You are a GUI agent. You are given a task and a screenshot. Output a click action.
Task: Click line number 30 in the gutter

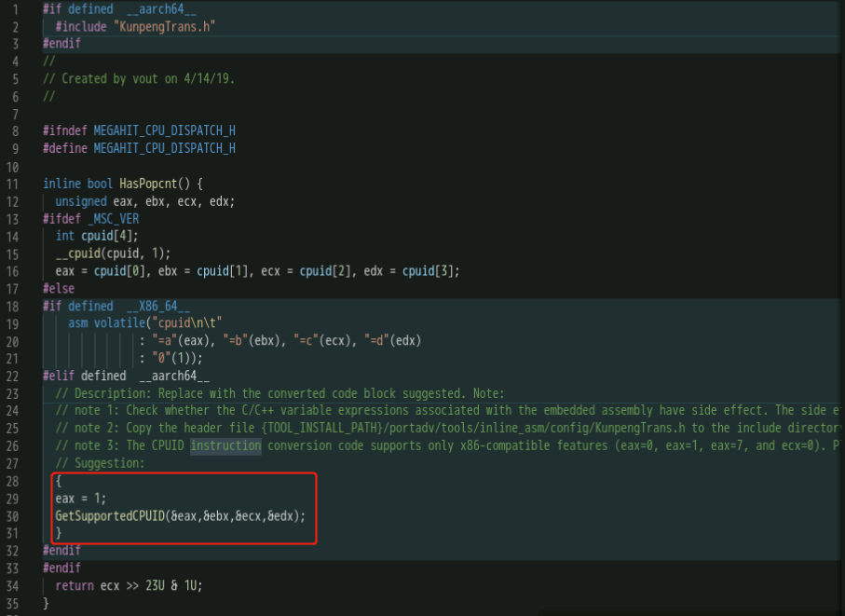tap(12, 514)
